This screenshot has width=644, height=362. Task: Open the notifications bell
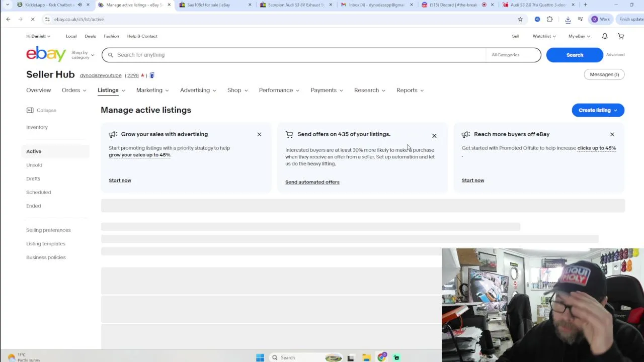tap(605, 36)
